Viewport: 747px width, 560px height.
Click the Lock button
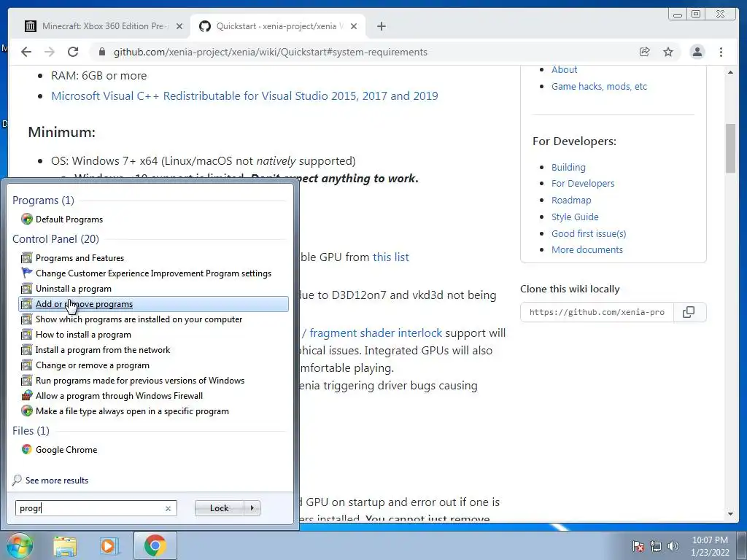219,508
